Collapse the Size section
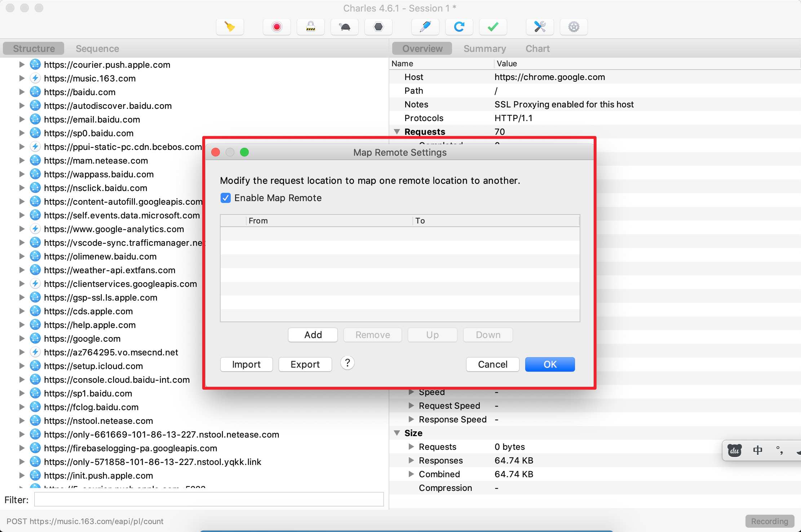This screenshot has height=532, width=801. click(x=397, y=433)
